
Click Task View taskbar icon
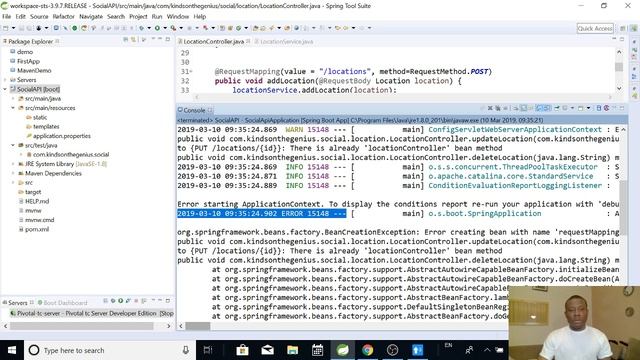click(208, 350)
